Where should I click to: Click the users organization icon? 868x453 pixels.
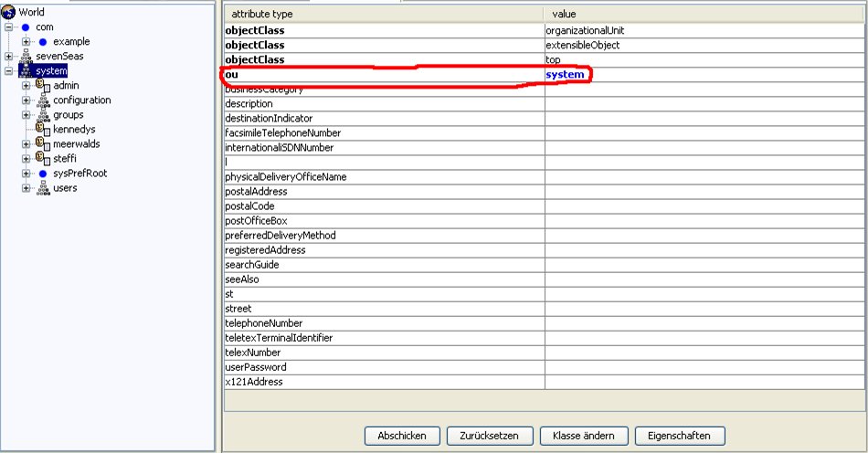point(43,188)
